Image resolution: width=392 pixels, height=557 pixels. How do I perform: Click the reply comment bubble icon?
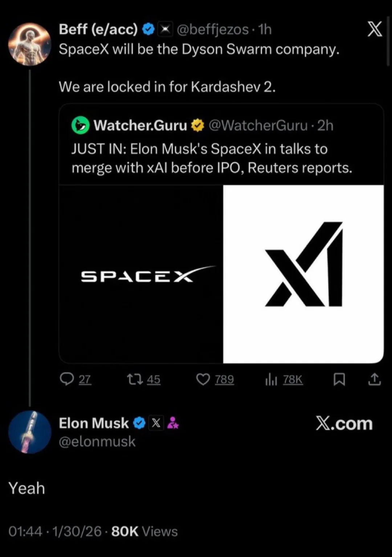click(67, 379)
